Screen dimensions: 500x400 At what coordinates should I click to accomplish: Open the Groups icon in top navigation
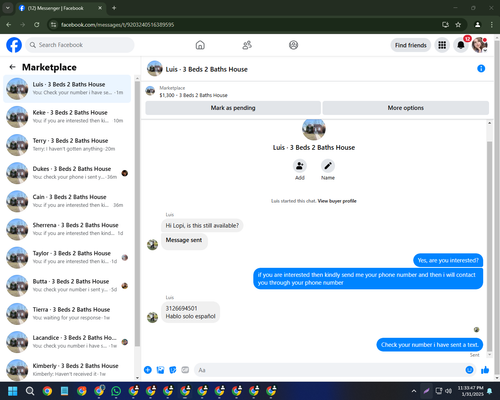pyautogui.click(x=293, y=45)
